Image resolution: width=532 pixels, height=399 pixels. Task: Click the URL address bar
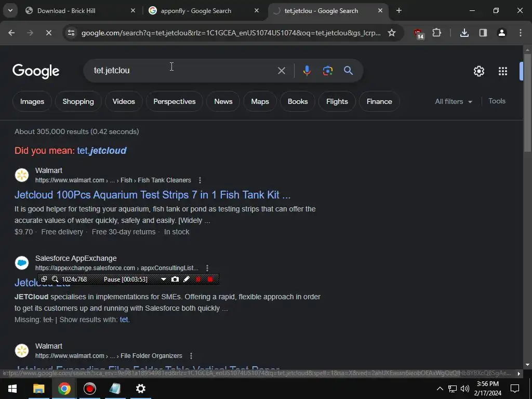[x=231, y=33]
